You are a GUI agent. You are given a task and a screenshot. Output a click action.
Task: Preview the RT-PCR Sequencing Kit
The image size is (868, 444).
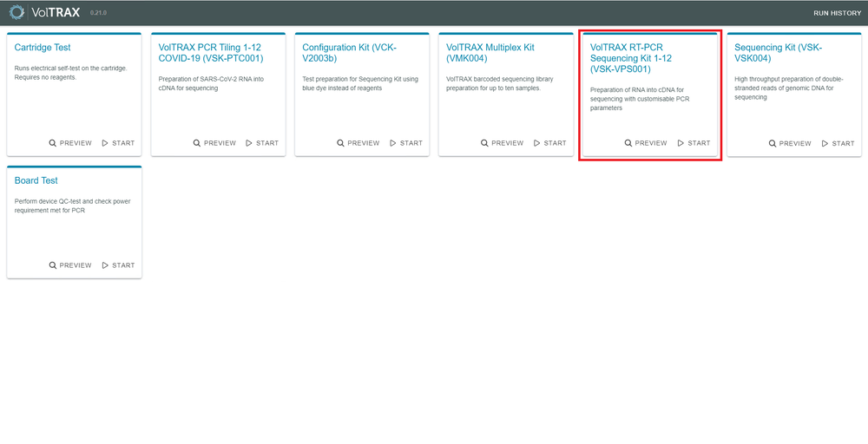pyautogui.click(x=646, y=143)
